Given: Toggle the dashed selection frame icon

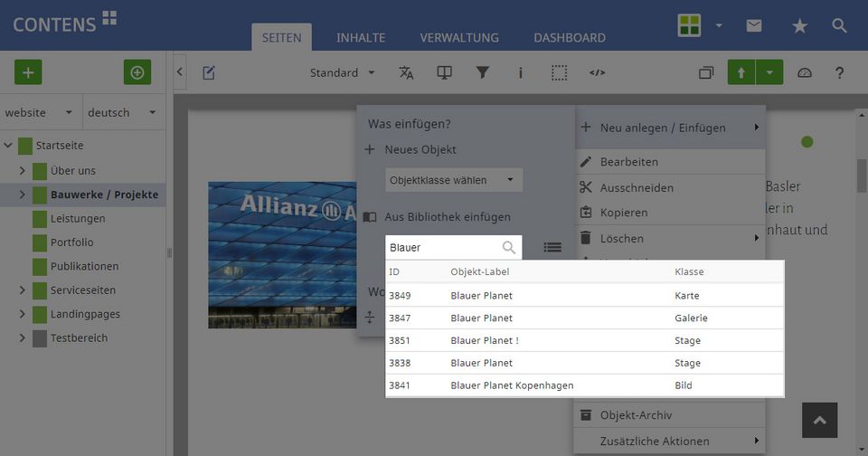Looking at the screenshot, I should coord(560,73).
